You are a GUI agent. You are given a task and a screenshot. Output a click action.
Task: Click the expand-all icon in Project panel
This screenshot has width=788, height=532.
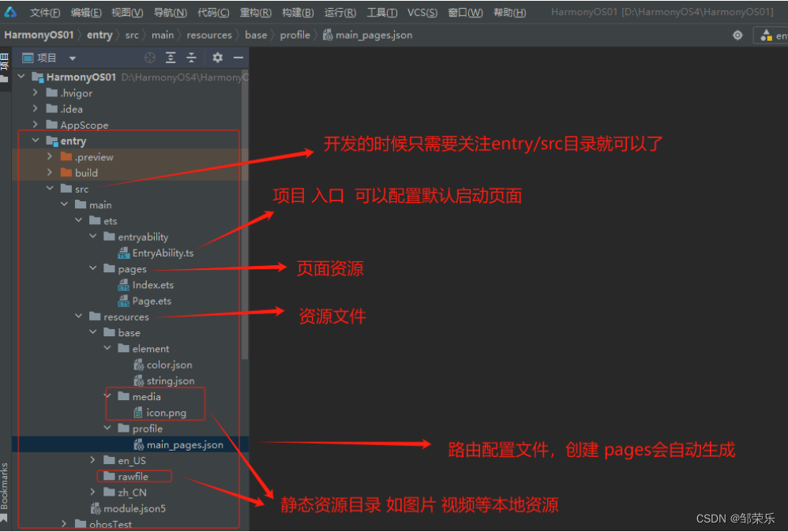(171, 57)
